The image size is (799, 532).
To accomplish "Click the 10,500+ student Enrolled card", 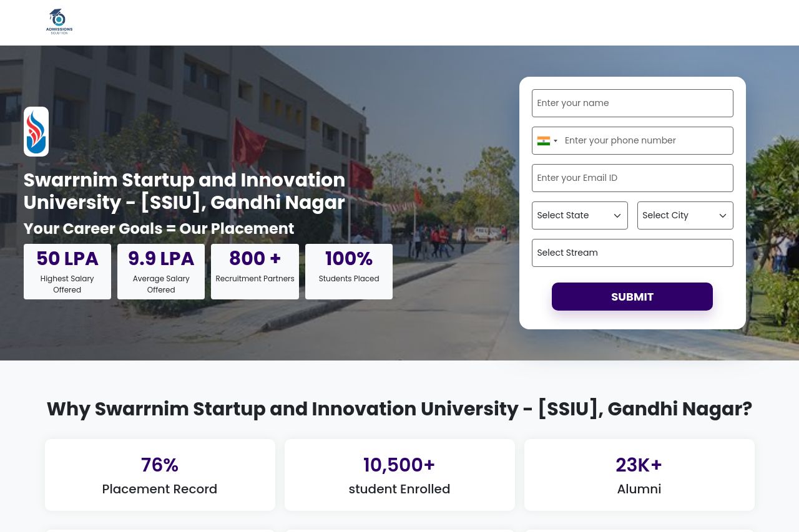I will pyautogui.click(x=399, y=475).
